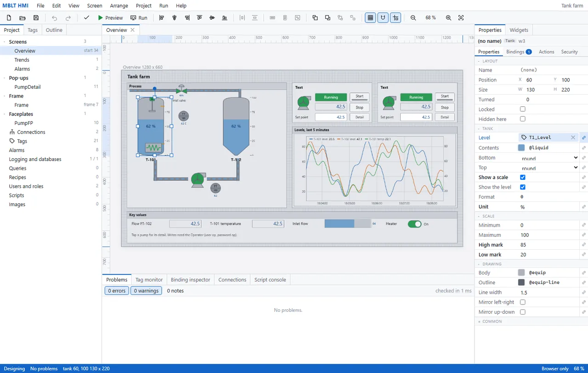The width and height of the screenshot is (588, 373).
Task: Click the zoom out magnifier
Action: [413, 18]
